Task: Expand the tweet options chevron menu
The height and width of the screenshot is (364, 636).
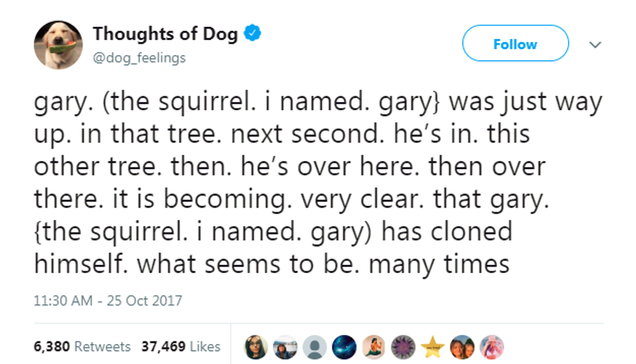Action: [595, 44]
